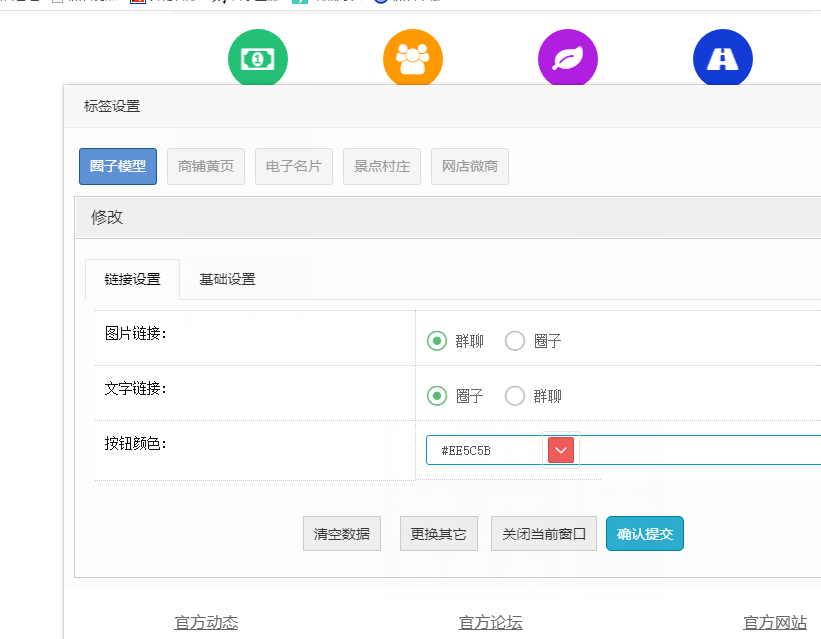Click 关闭当前窗口 to close the dialog
Image resolution: width=821 pixels, height=639 pixels.
coord(544,534)
